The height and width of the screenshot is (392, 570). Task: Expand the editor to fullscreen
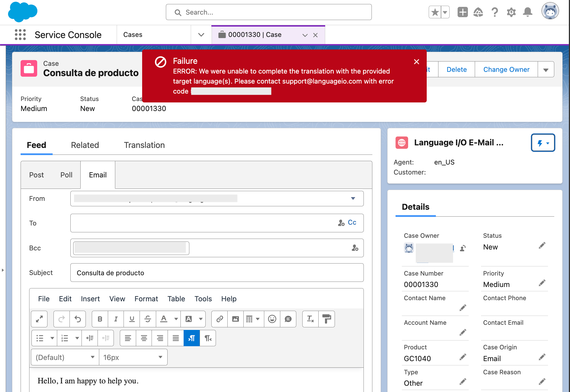point(39,319)
